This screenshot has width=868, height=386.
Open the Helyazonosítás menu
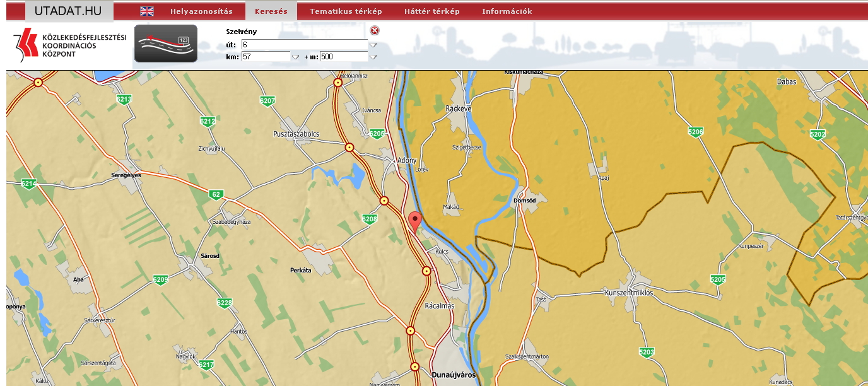pyautogui.click(x=201, y=11)
